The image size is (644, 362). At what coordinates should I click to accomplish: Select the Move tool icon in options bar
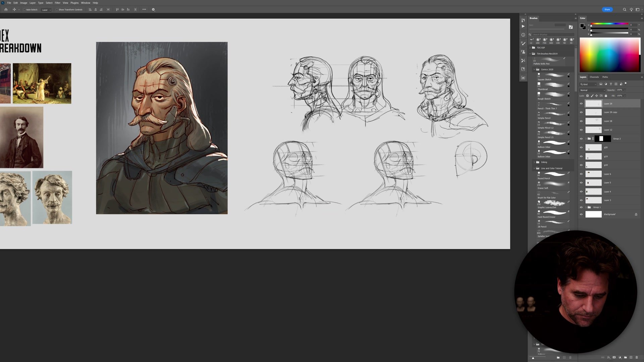click(14, 9)
